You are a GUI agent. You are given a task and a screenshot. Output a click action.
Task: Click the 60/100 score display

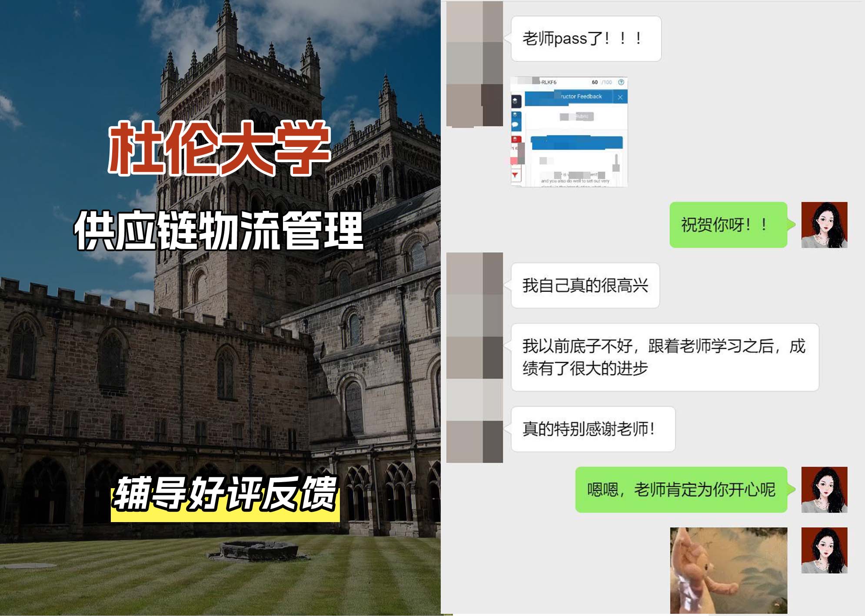click(x=602, y=82)
